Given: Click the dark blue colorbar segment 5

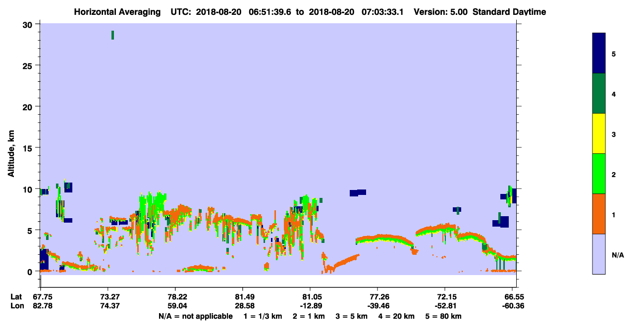Looking at the screenshot, I should [x=599, y=53].
